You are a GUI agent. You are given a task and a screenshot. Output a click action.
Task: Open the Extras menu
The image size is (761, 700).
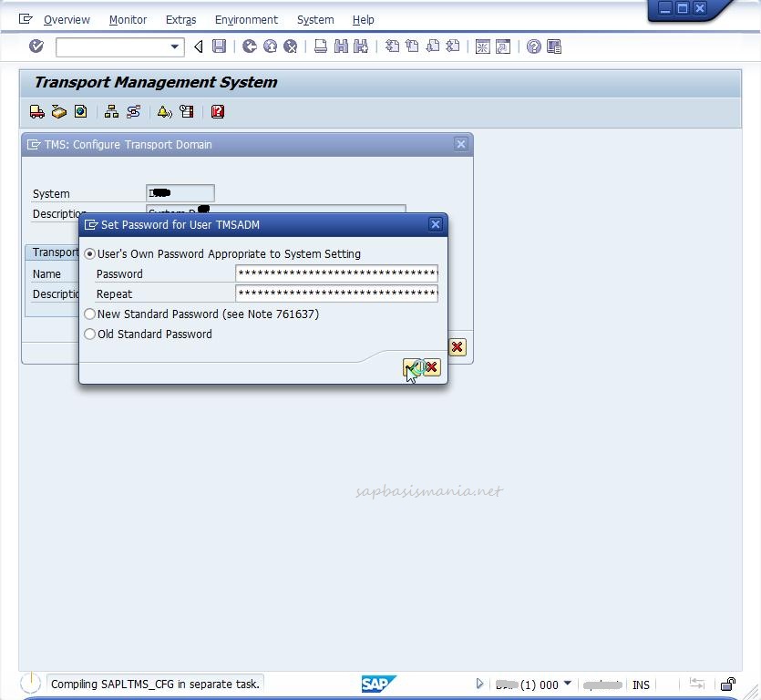pos(180,19)
